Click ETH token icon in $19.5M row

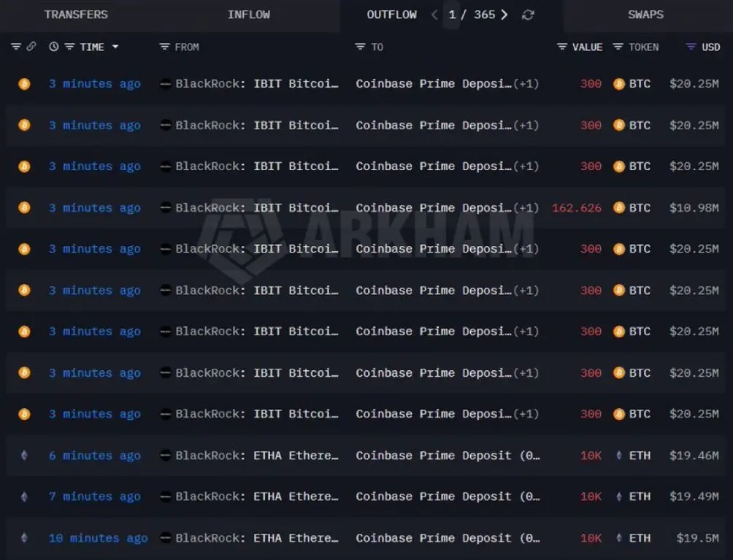619,538
